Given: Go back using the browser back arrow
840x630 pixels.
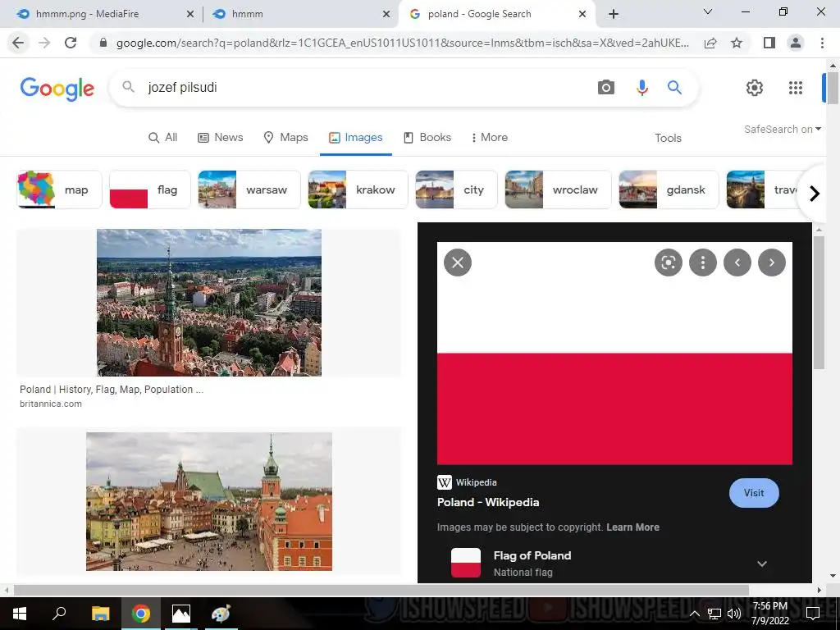Looking at the screenshot, I should click(x=18, y=43).
